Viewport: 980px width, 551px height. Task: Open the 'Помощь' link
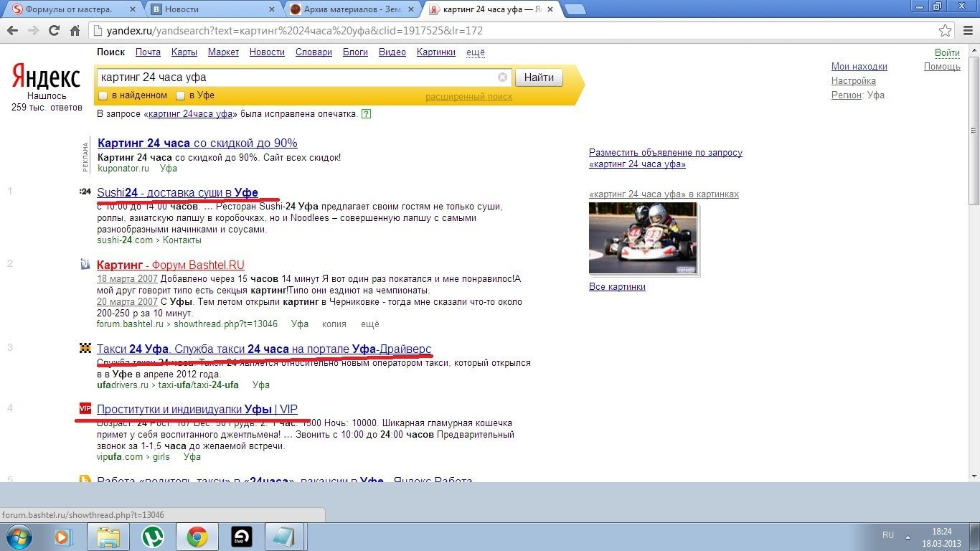tap(942, 67)
